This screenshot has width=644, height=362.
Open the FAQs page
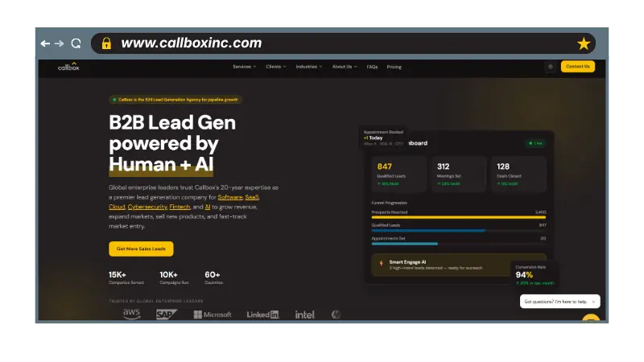pos(372,67)
